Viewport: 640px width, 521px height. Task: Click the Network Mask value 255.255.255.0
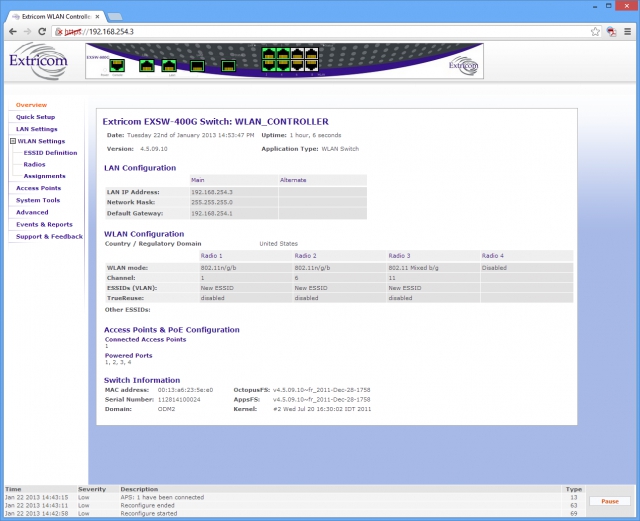212,202
